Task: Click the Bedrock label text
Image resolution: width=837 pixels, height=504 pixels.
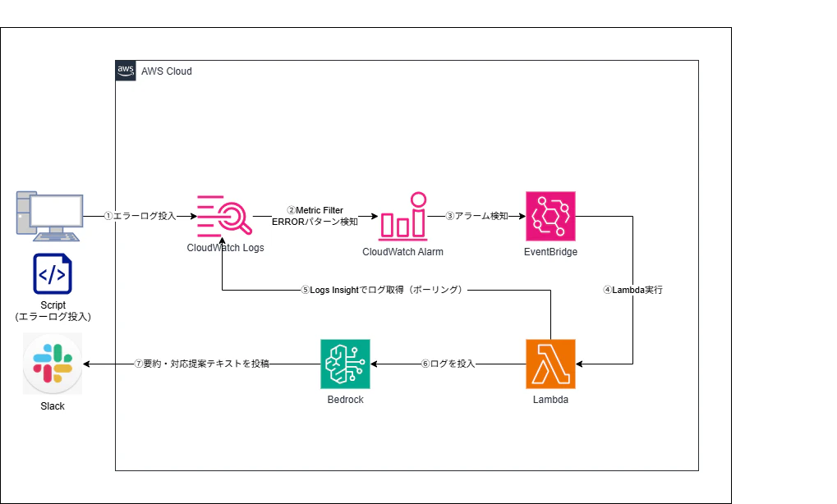Action: (345, 400)
